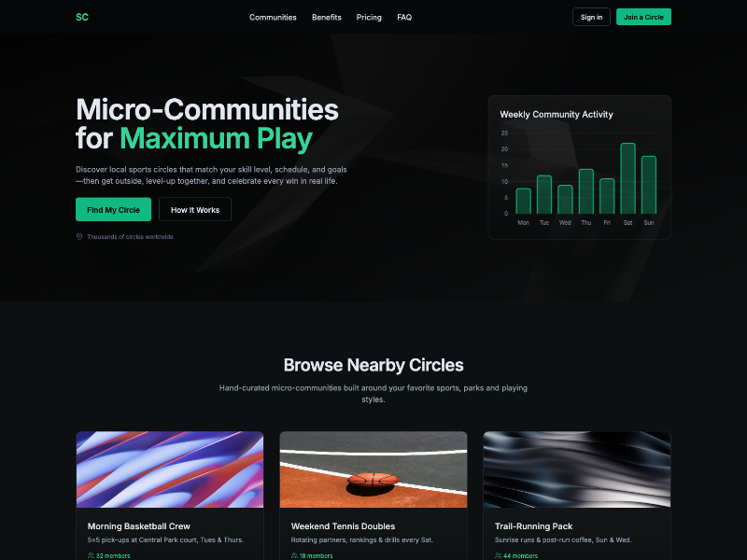747x560 pixels.
Task: Open the Weekend Tennis Doubles card image
Action: point(373,469)
